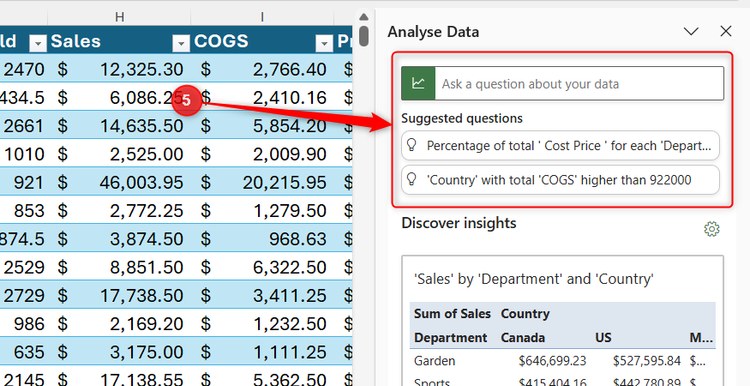Open the Sales column filter dropdown
Image resolution: width=750 pixels, height=386 pixels.
[x=181, y=44]
